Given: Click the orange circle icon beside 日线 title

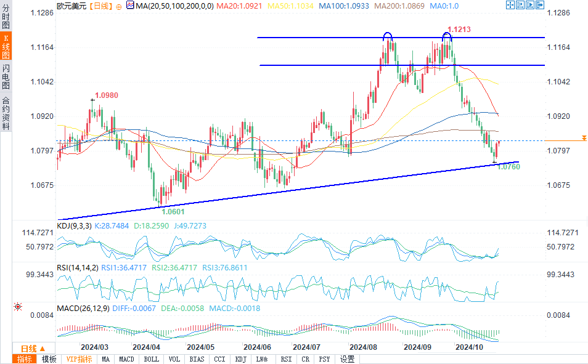Looking at the screenshot, I should click(x=119, y=7).
